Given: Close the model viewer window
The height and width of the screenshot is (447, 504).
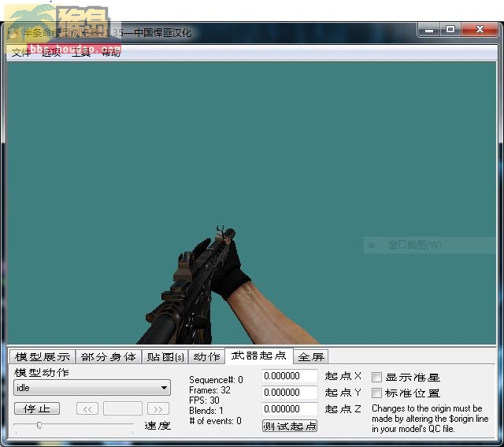Looking at the screenshot, I should click(x=480, y=30).
